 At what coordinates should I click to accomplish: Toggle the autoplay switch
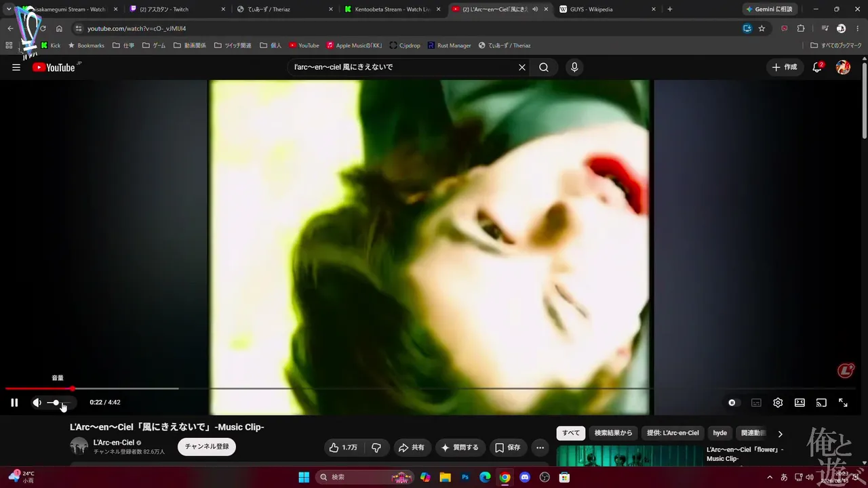pyautogui.click(x=732, y=403)
